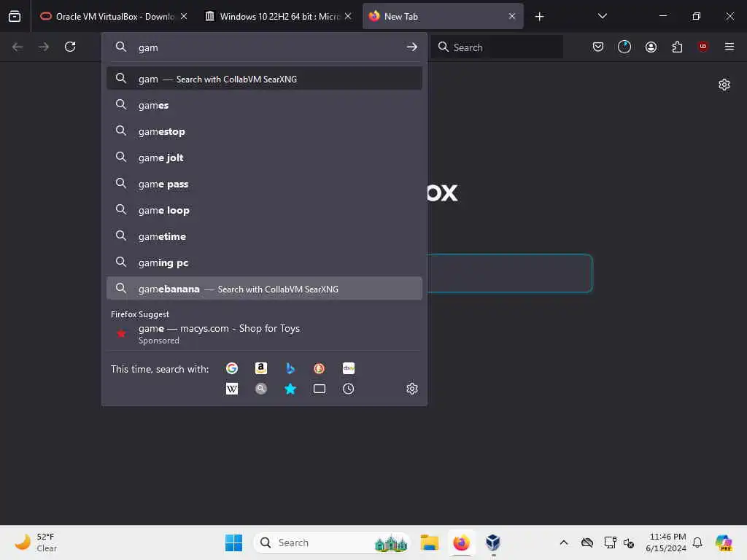Search this time with Wikipedia
The image size is (747, 560).
coord(232,389)
